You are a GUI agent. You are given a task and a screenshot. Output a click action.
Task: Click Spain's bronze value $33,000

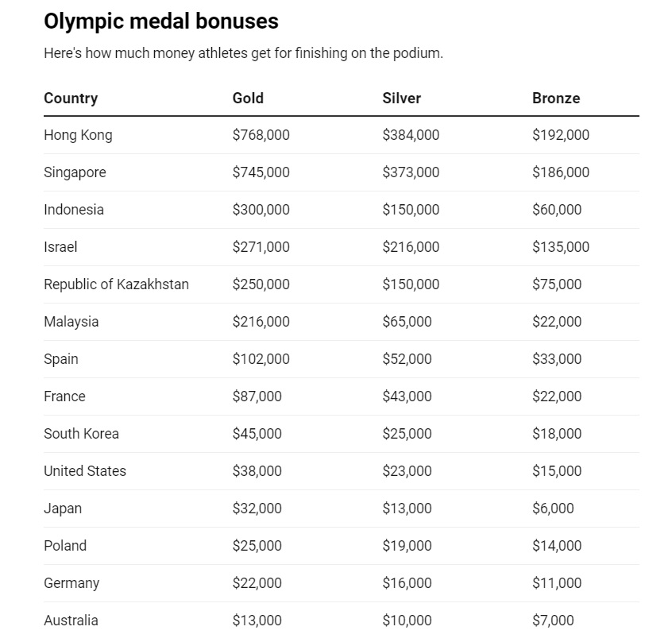coord(557,358)
